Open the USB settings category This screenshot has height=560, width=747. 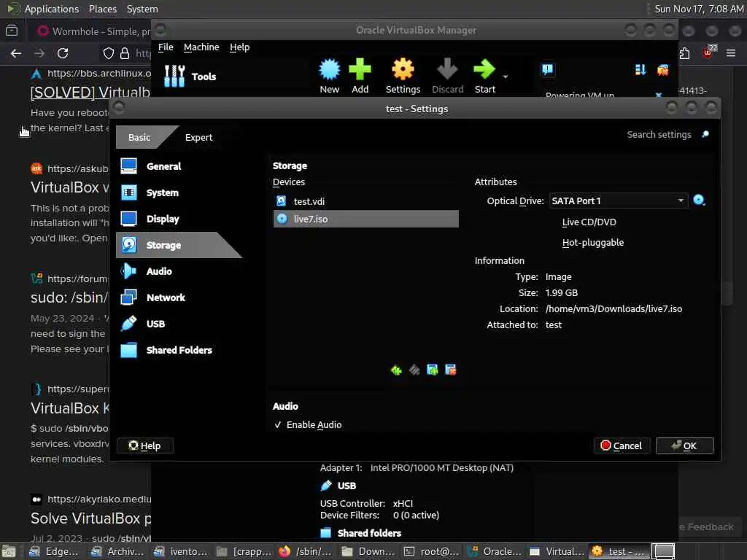pyautogui.click(x=179, y=323)
